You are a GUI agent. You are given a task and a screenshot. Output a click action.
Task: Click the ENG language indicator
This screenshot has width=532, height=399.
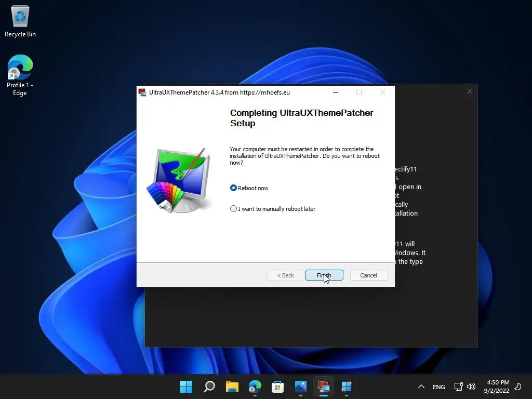coord(438,387)
